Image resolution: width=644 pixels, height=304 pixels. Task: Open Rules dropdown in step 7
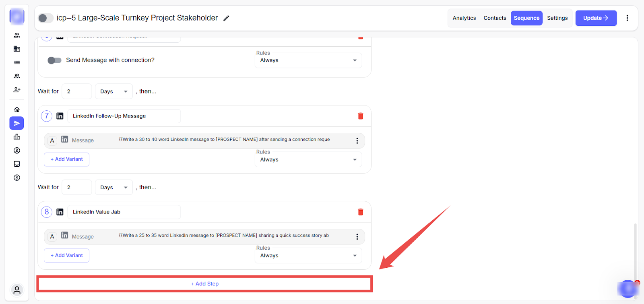coord(308,160)
